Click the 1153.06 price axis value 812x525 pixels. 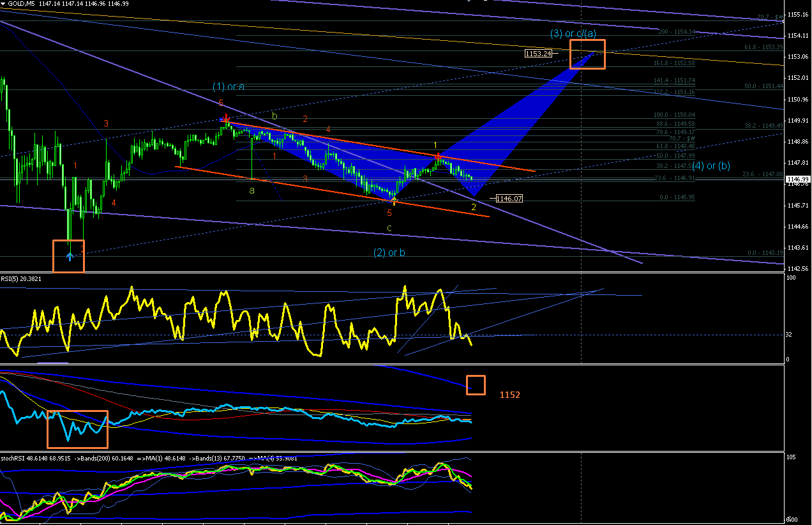click(799, 56)
